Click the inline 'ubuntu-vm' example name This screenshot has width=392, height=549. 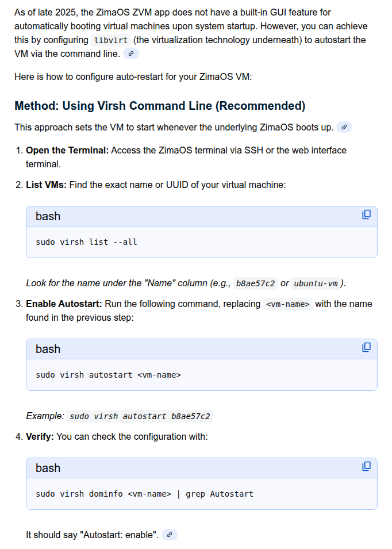[316, 283]
